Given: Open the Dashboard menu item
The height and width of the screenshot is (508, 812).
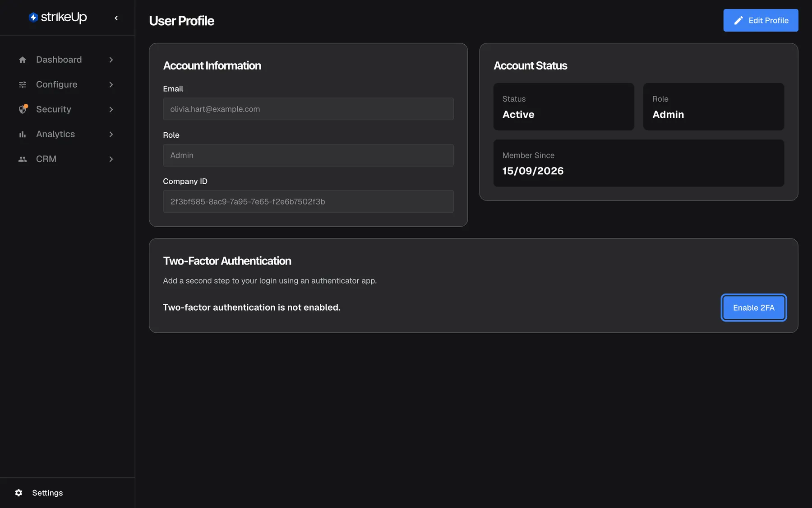Looking at the screenshot, I should [67, 60].
